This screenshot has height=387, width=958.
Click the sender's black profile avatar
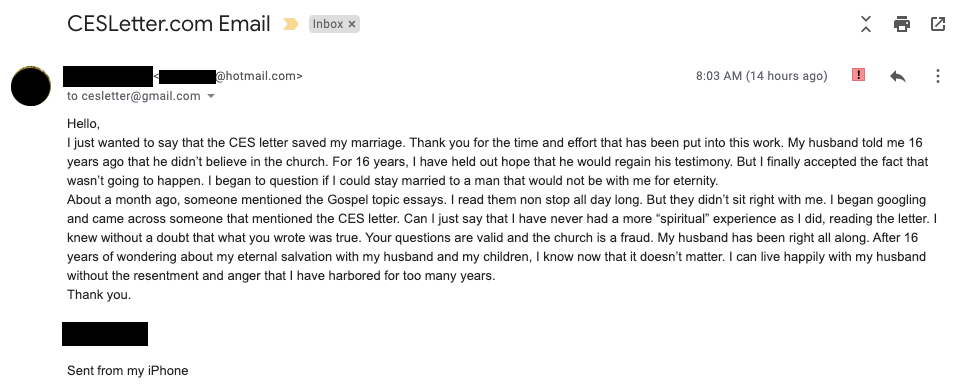point(31,86)
